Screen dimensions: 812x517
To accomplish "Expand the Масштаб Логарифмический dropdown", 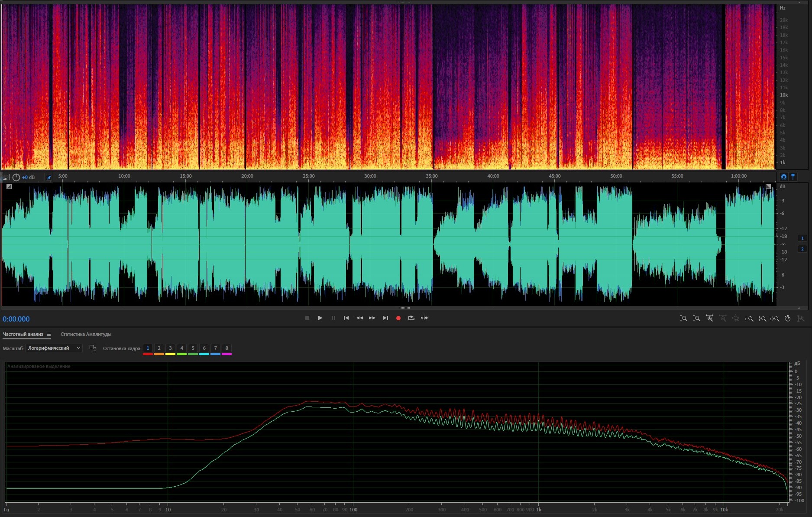I will coord(54,348).
